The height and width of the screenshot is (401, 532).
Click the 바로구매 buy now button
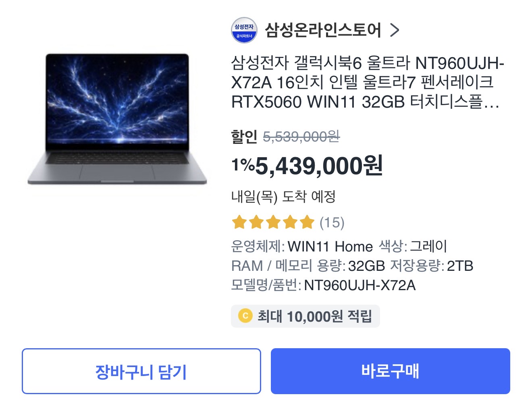click(390, 371)
